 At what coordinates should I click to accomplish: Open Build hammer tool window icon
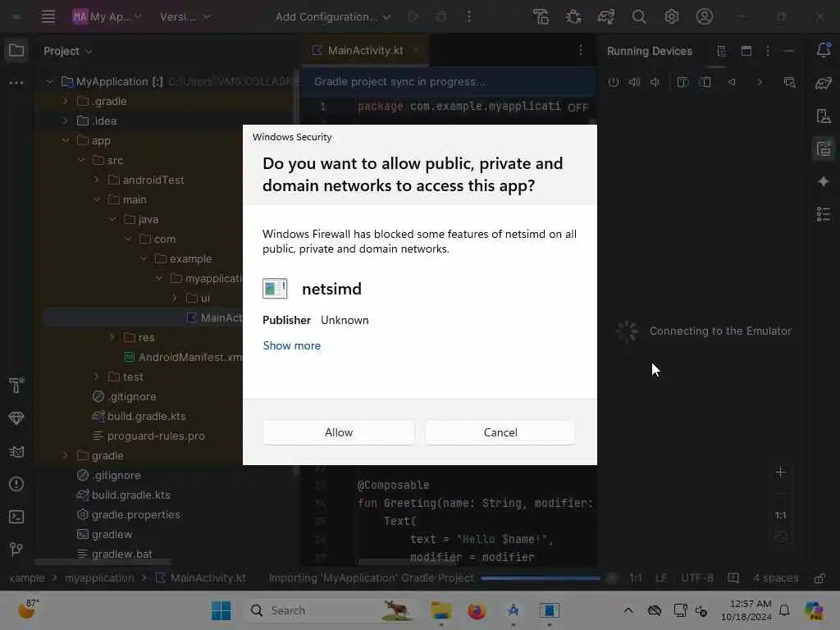coord(16,385)
